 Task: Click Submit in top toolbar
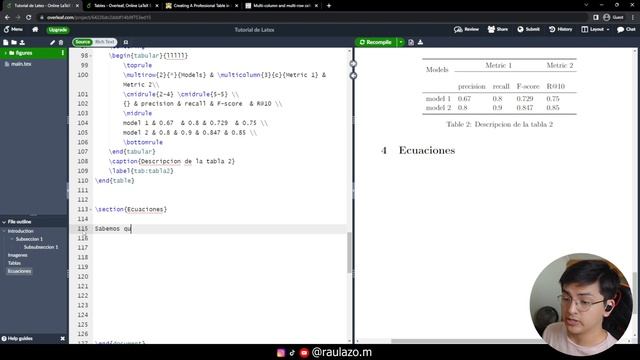(x=529, y=29)
